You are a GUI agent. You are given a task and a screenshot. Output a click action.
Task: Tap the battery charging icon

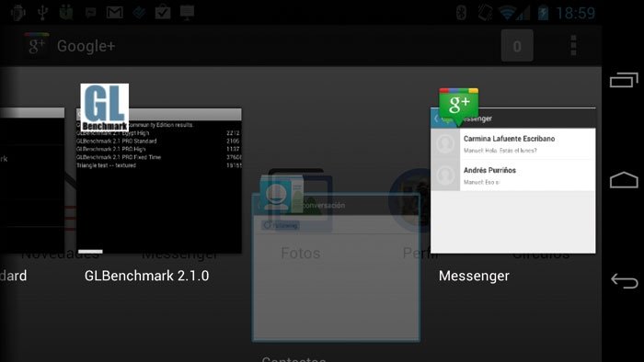(543, 13)
